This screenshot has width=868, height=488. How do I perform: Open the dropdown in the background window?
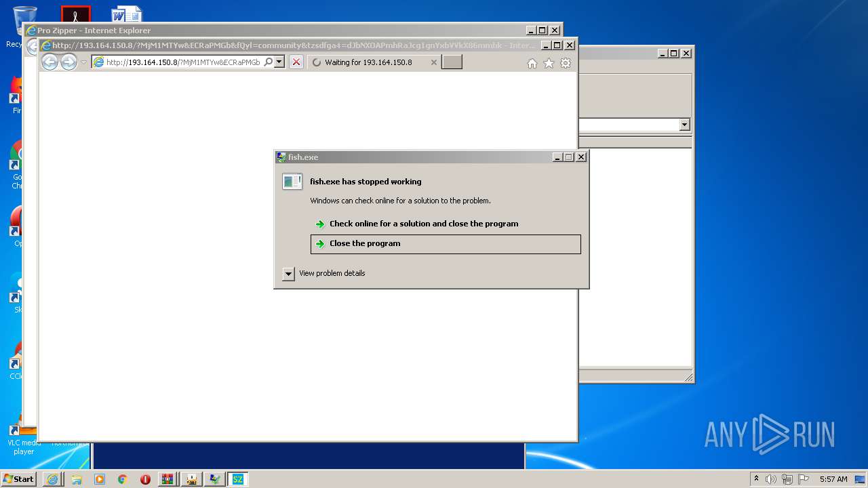pyautogui.click(x=684, y=125)
